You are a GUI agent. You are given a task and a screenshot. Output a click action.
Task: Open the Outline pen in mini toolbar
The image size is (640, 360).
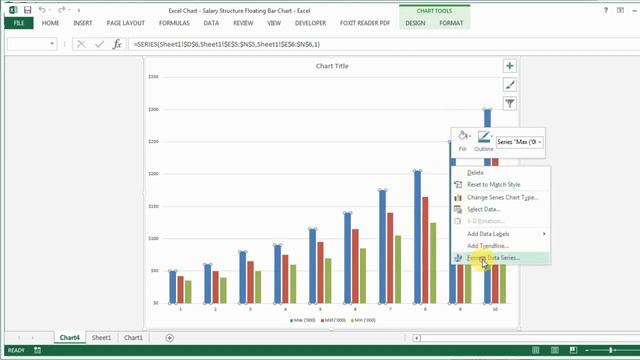coord(483,136)
